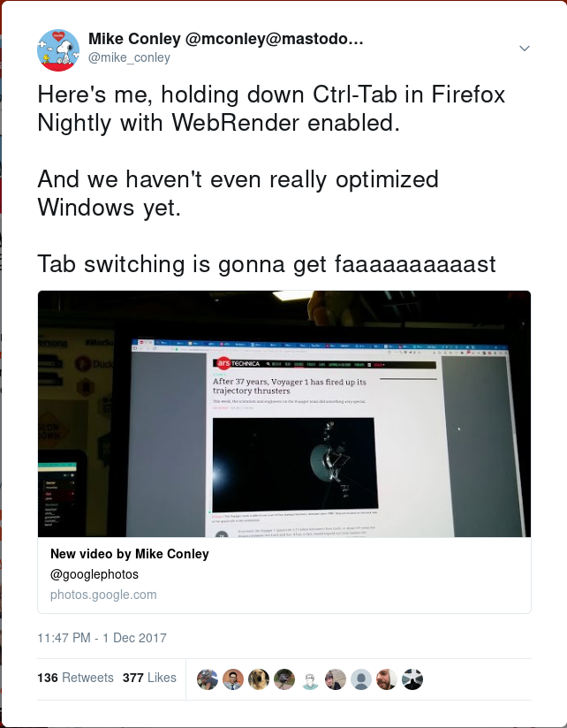Screen dimensions: 567x728
Task: Visit the @mike_conley handle
Action: tap(130, 57)
